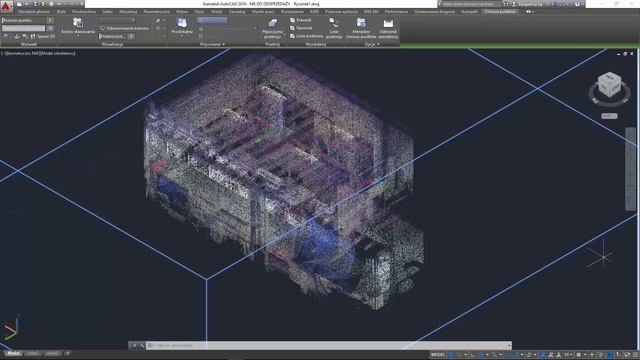The width and height of the screenshot is (640, 360).
Task: Expand the Opcje panel arrow
Action: tap(379, 44)
